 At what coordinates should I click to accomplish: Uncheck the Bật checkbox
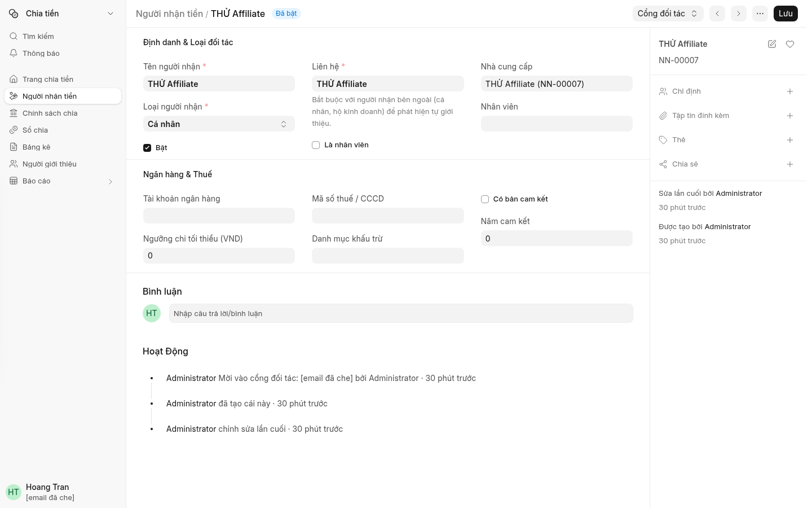coord(147,148)
